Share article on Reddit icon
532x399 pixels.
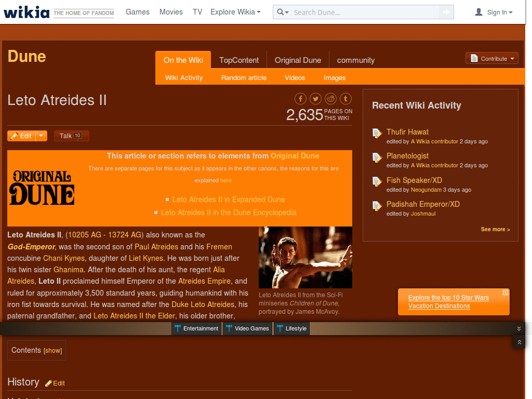331,99
